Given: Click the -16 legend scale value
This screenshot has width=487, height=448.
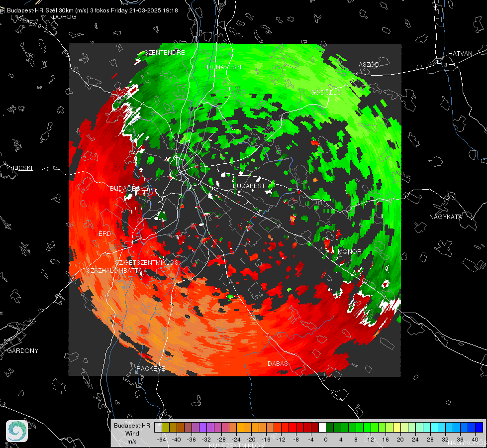Looking at the screenshot, I should 266,440.
